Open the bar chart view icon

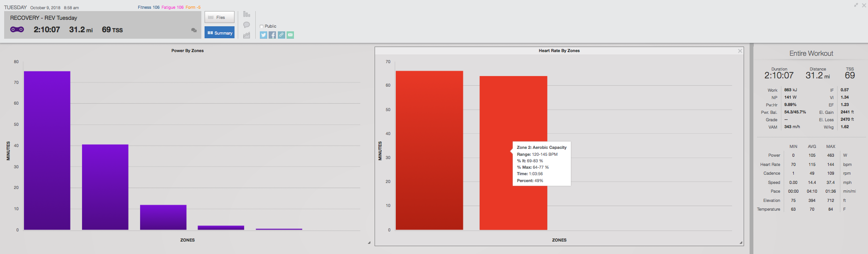(246, 14)
